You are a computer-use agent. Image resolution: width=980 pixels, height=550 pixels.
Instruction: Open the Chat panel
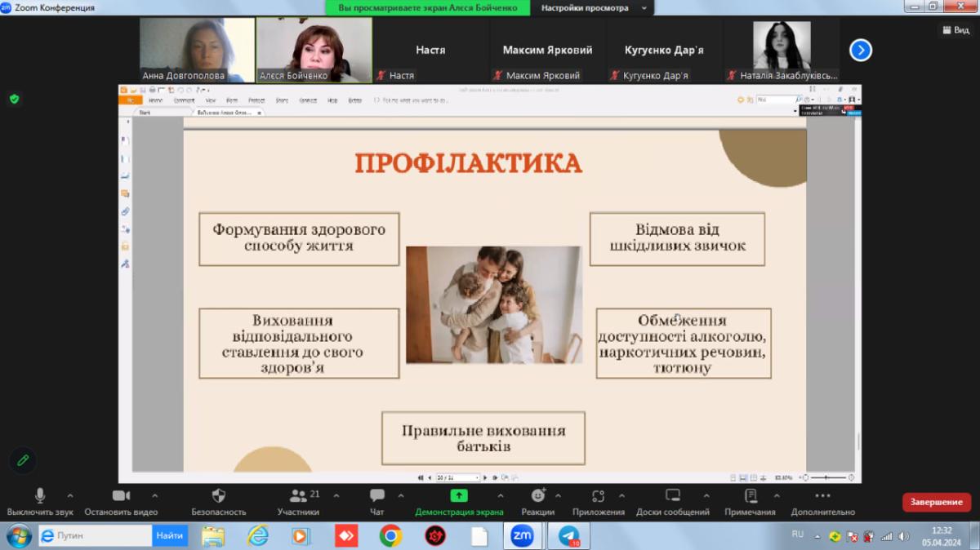pos(376,496)
